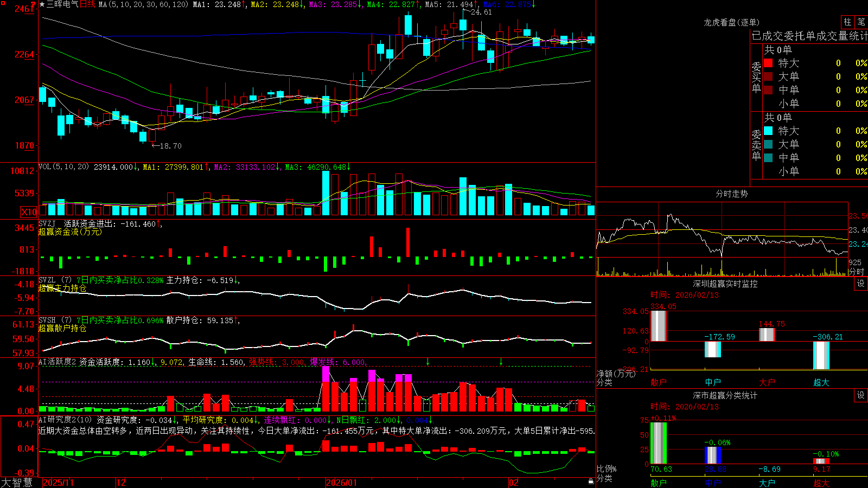Click the 日线 period label
The image size is (868, 488).
87,4
